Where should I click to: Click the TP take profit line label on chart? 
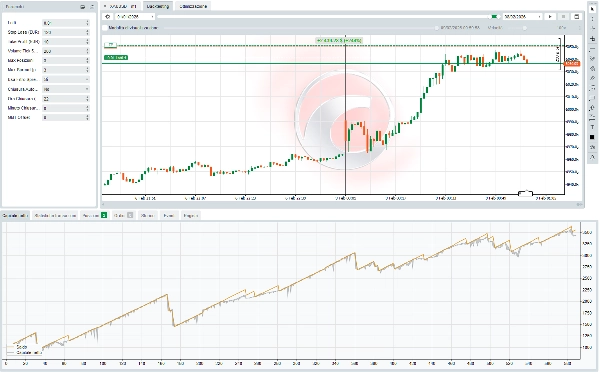[x=110, y=45]
